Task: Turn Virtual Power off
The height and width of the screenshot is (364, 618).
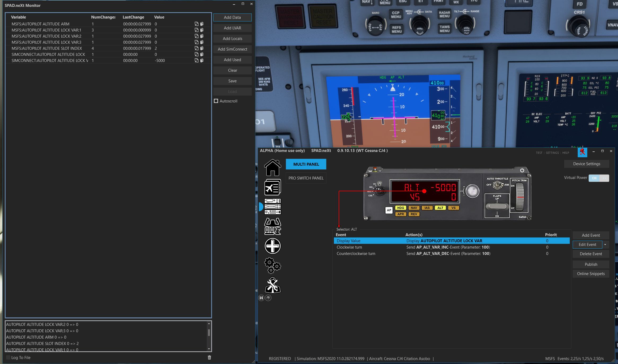Action: pos(604,178)
